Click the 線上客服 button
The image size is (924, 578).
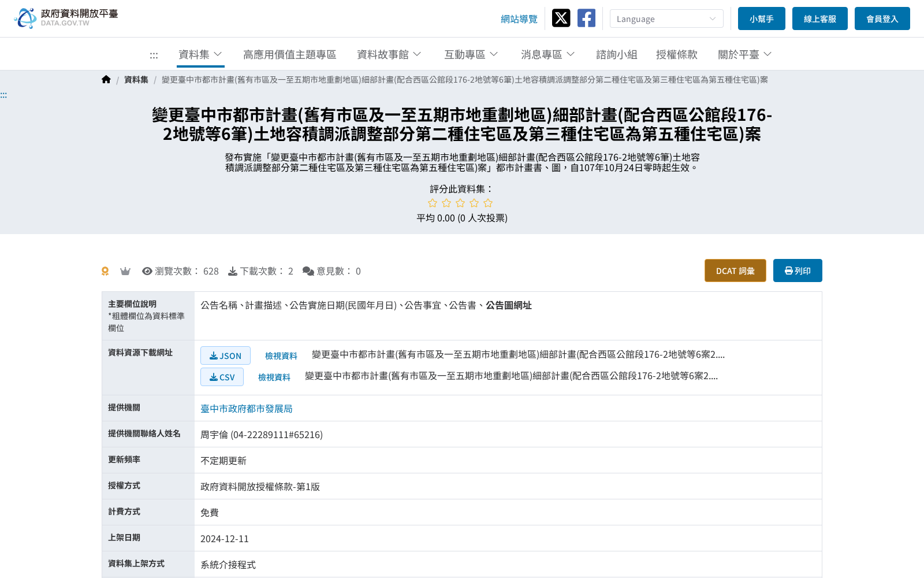(820, 18)
